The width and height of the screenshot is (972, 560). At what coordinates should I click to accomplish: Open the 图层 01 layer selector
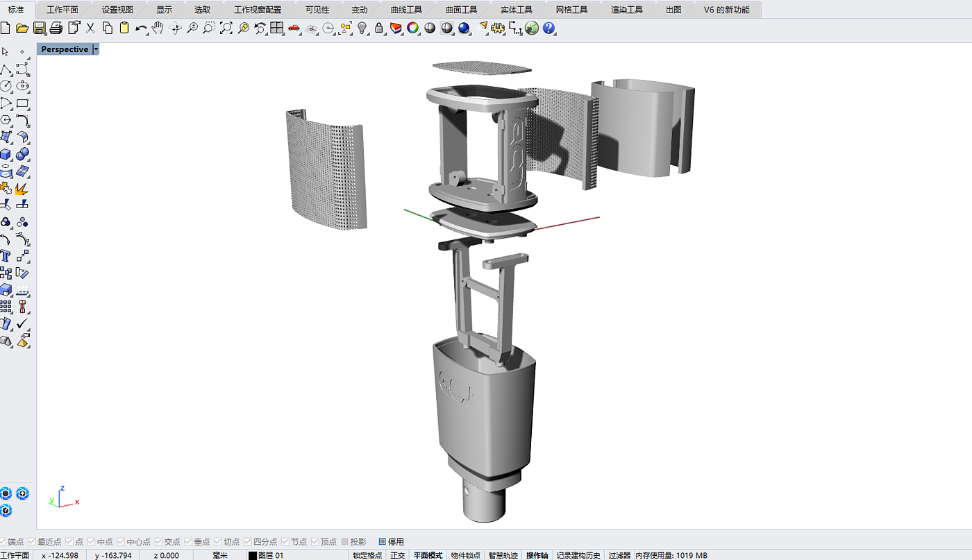point(271,555)
